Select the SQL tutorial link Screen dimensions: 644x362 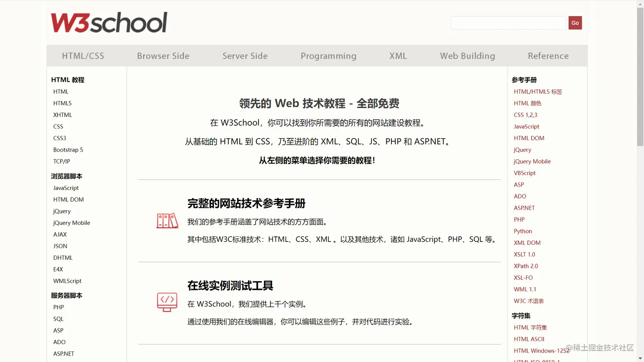point(58,319)
